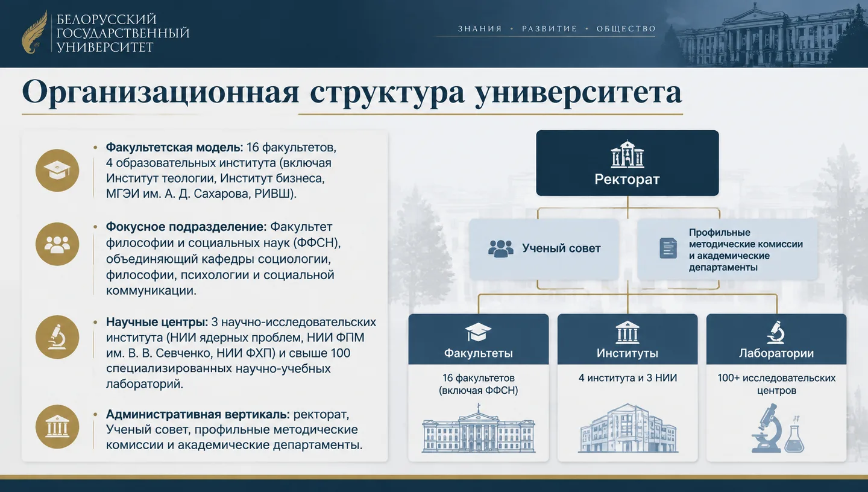This screenshot has width=868, height=492.
Task: Click the microscope icon above Лаборатории
Action: tap(776, 332)
